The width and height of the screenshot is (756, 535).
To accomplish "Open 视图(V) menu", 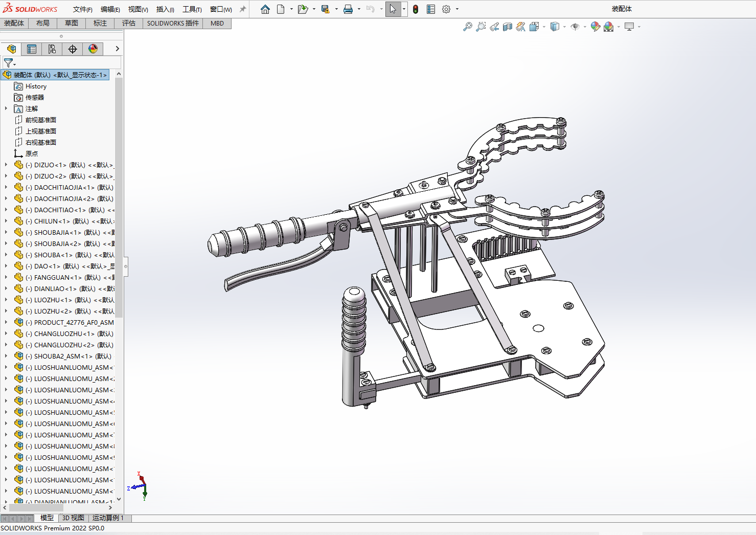I will click(138, 10).
